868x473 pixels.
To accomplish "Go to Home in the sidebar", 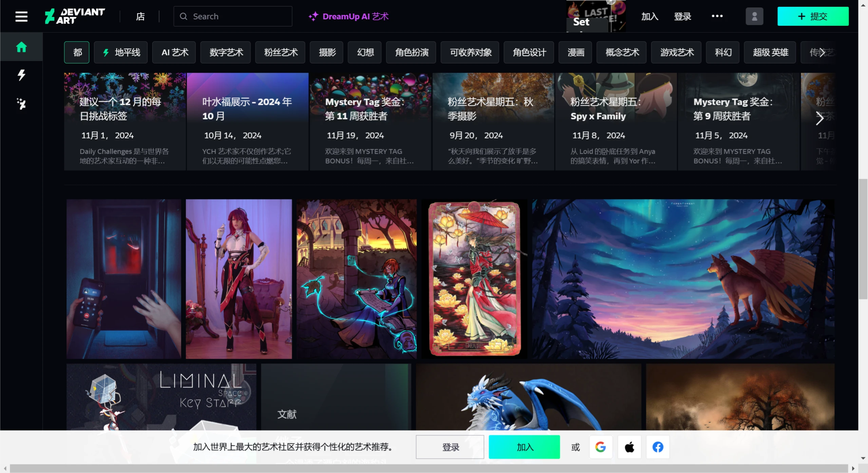I will 21,47.
